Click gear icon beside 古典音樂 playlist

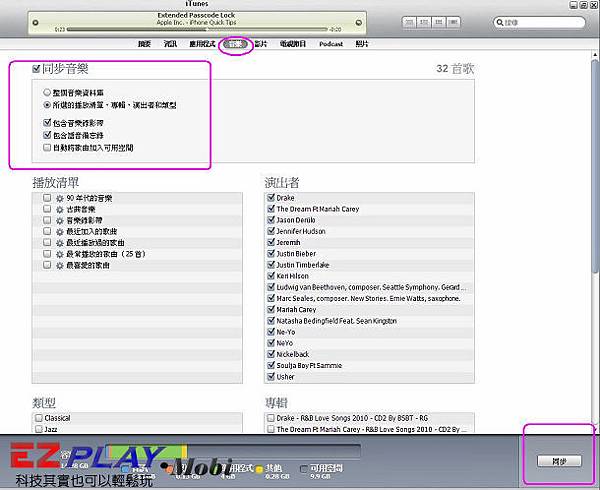[x=60, y=210]
